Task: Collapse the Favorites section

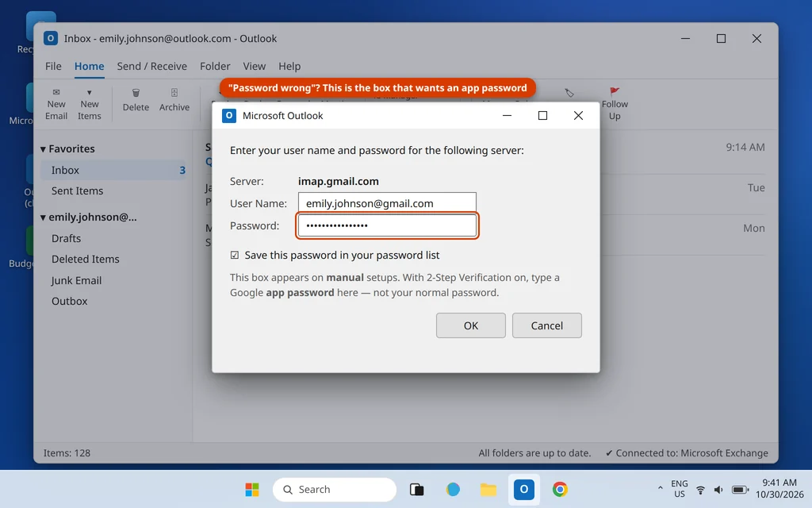Action: [x=43, y=149]
